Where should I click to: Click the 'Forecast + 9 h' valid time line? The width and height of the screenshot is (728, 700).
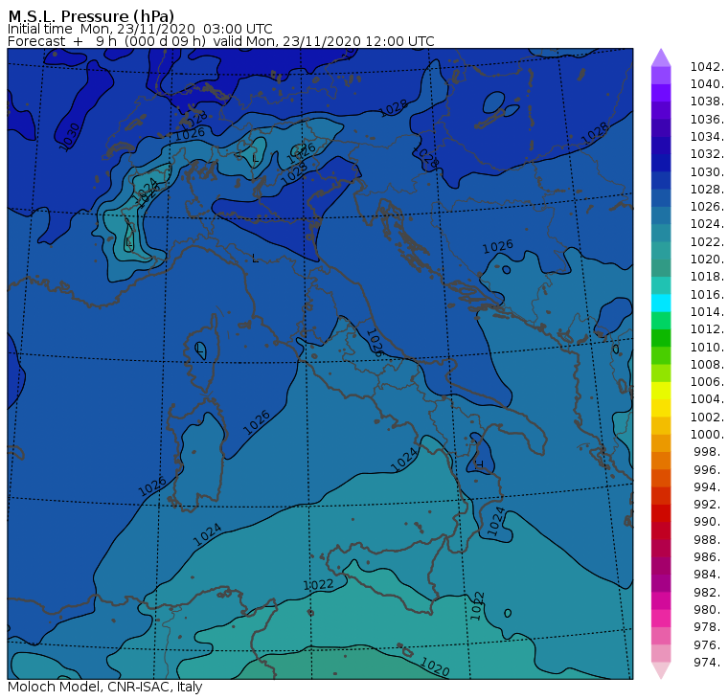221,41
